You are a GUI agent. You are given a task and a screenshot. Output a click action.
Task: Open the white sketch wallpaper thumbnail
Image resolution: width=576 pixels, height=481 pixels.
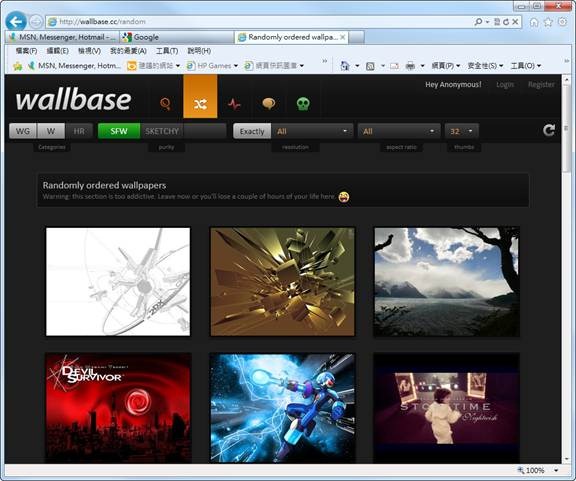118,281
